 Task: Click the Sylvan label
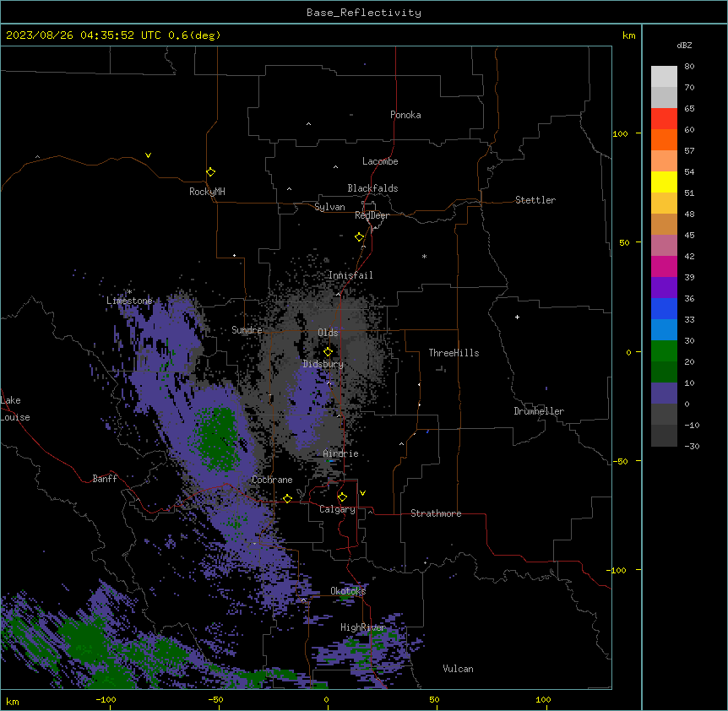point(329,207)
